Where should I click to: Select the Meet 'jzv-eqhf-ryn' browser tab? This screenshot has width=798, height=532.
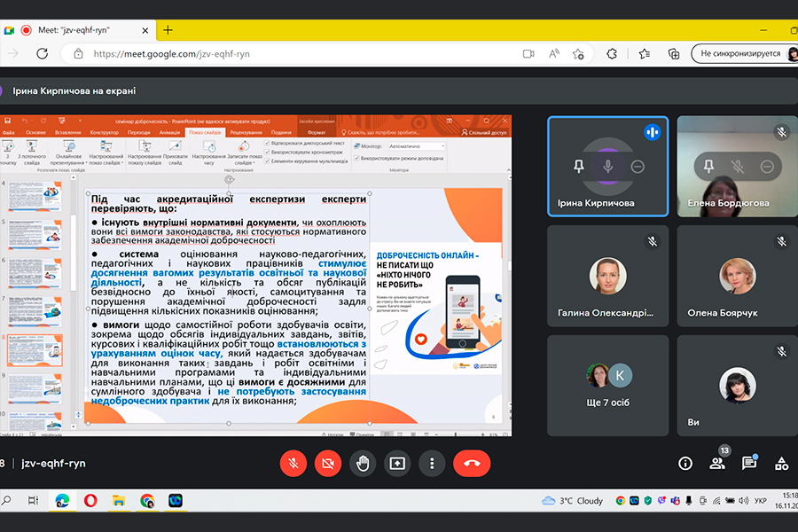click(x=76, y=30)
